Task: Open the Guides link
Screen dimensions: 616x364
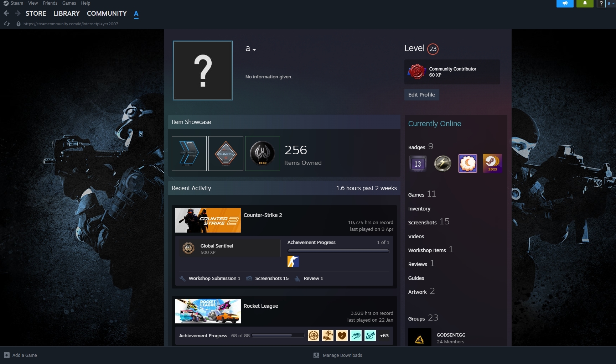Action: (x=416, y=278)
